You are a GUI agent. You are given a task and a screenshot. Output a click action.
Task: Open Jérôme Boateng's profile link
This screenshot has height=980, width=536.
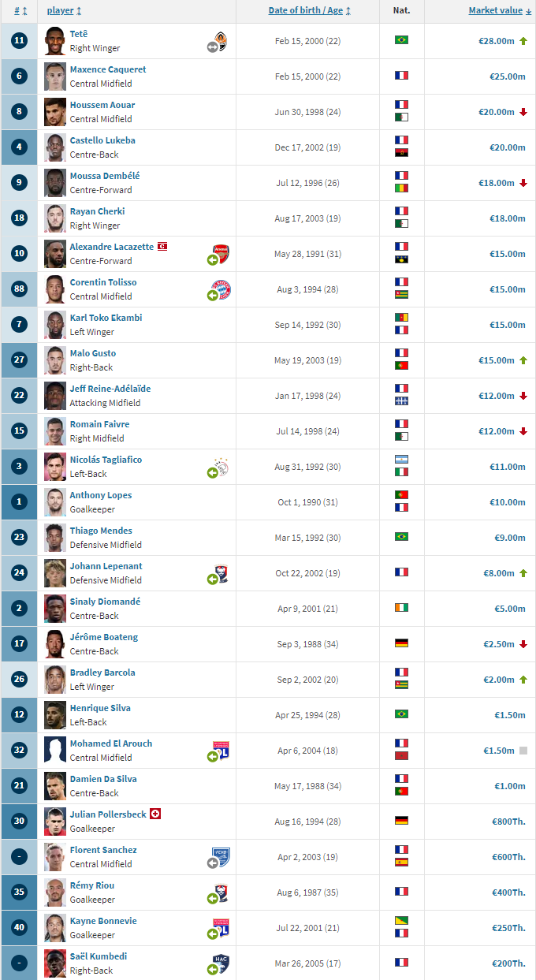[103, 637]
